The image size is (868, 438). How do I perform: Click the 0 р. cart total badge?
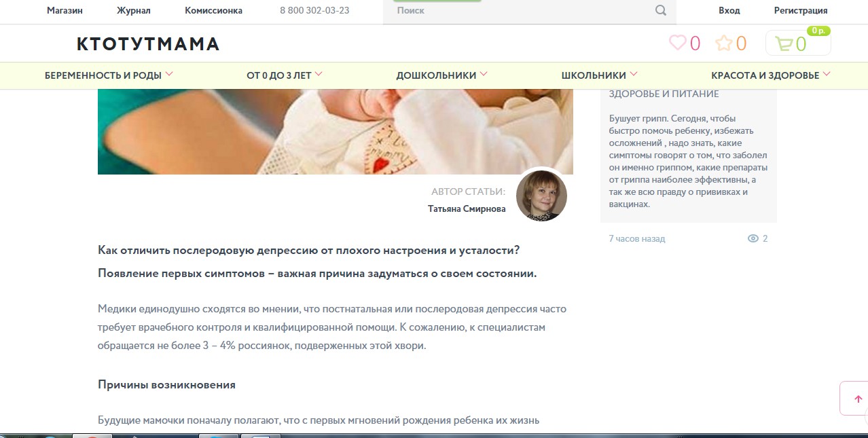pos(818,31)
